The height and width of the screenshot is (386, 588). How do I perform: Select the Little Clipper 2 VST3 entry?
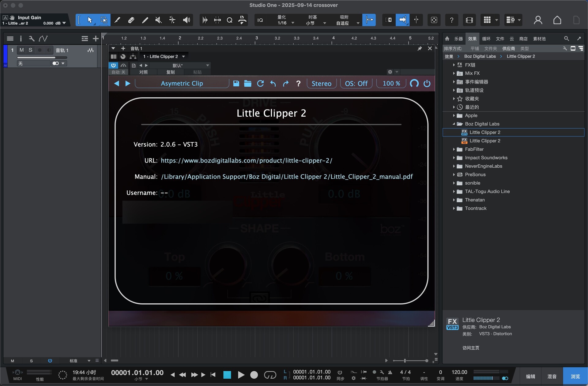(x=513, y=132)
